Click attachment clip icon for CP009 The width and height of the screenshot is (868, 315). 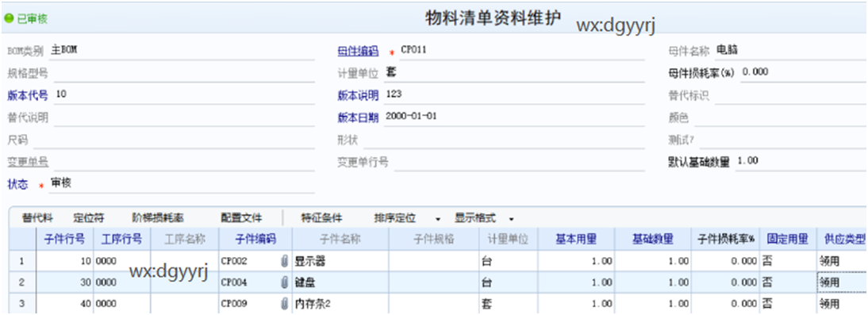coord(285,303)
